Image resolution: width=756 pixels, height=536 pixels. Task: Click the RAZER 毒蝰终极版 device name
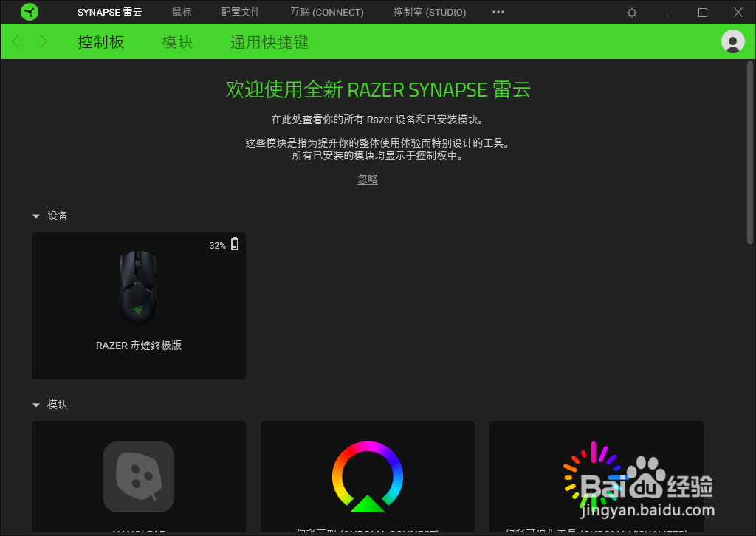tap(139, 345)
